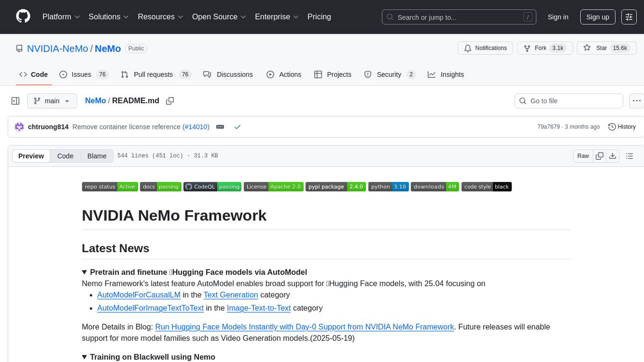
Task: Open the main branch selector
Action: (52, 101)
